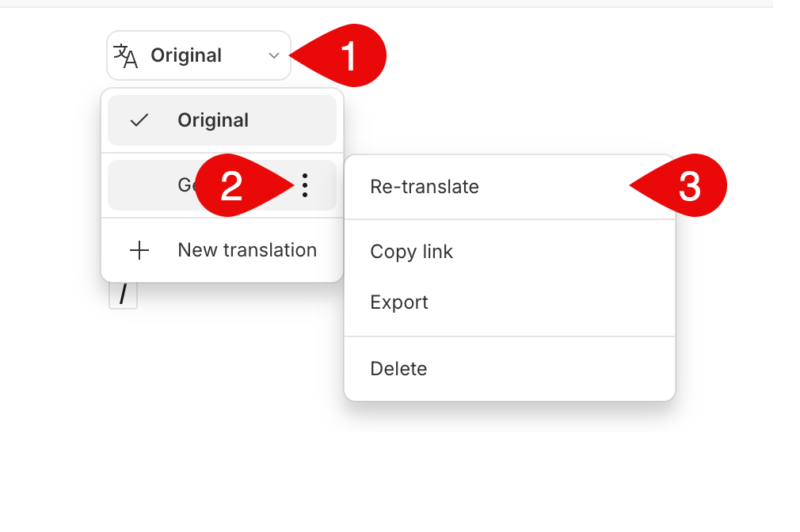This screenshot has width=800, height=532.
Task: Select the checked Original option
Action: click(222, 120)
